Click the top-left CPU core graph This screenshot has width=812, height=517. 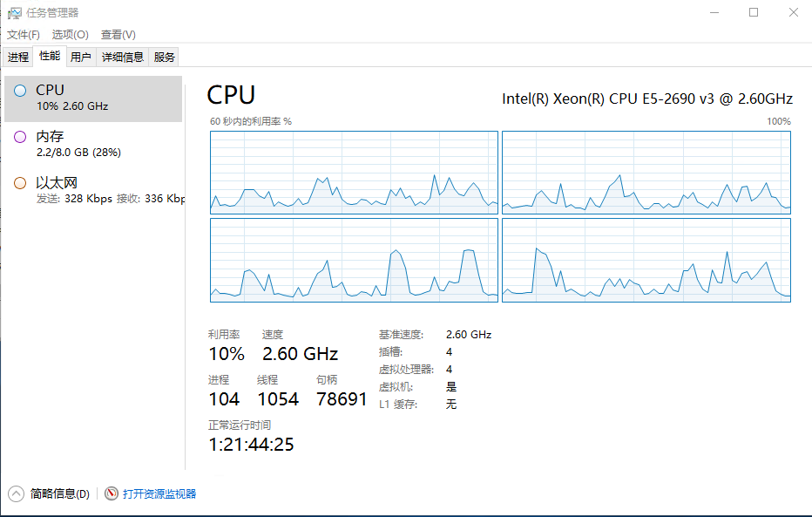[x=354, y=173]
